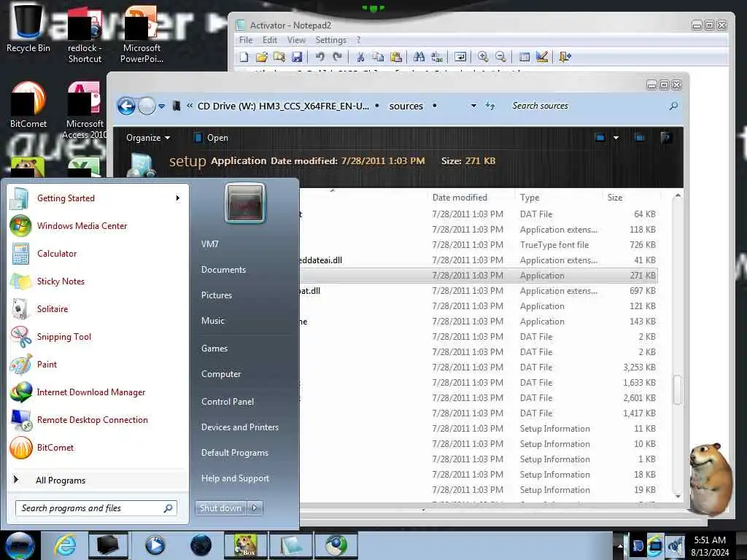Open View menu in Notepad2
The height and width of the screenshot is (560, 747).
[296, 40]
